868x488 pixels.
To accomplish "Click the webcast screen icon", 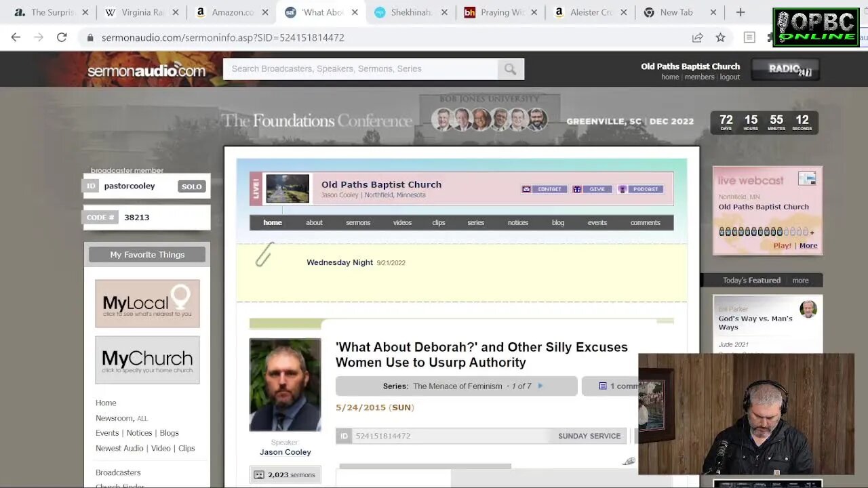I will coord(807,179).
